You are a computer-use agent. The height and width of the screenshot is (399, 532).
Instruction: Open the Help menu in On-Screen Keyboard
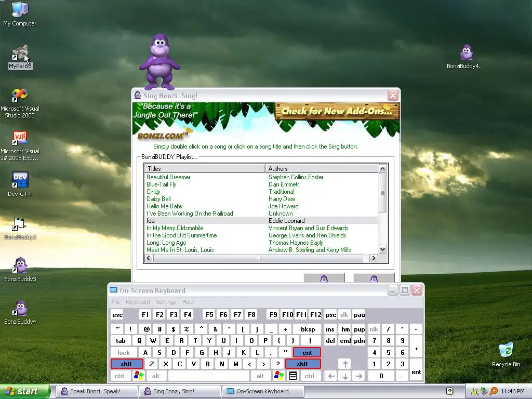point(188,302)
